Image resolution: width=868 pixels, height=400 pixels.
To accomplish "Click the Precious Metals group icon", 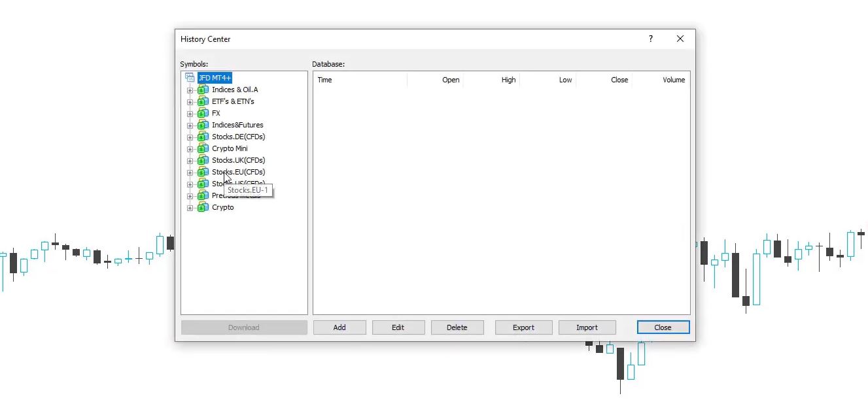I will click(203, 195).
